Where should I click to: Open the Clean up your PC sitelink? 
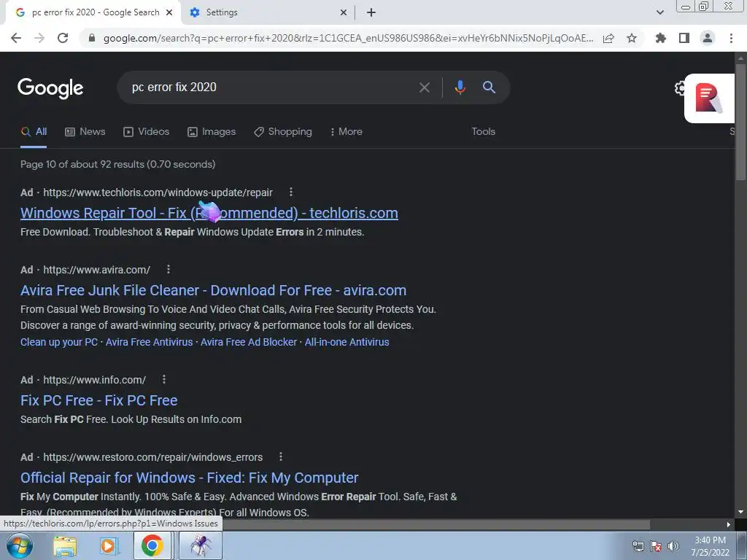(x=59, y=342)
